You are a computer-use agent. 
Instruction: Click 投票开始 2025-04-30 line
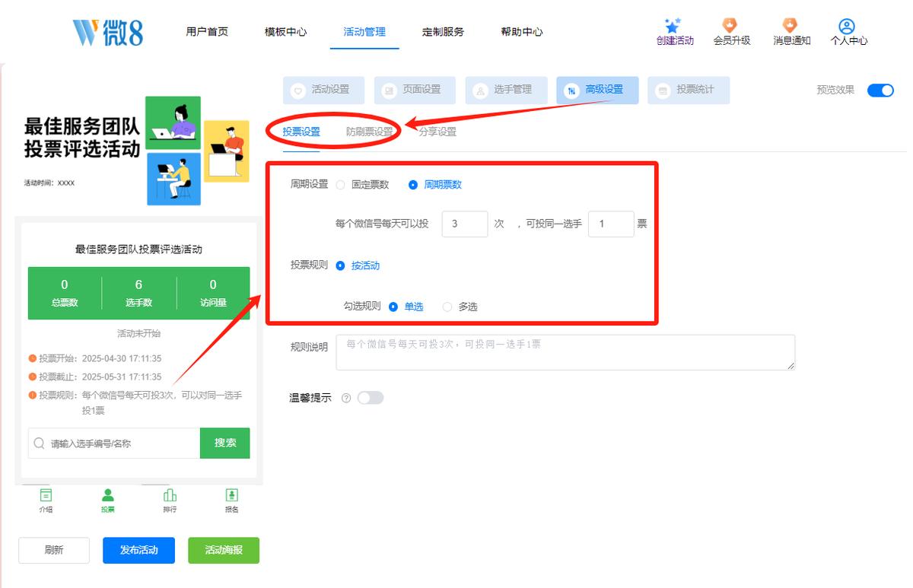point(94,358)
